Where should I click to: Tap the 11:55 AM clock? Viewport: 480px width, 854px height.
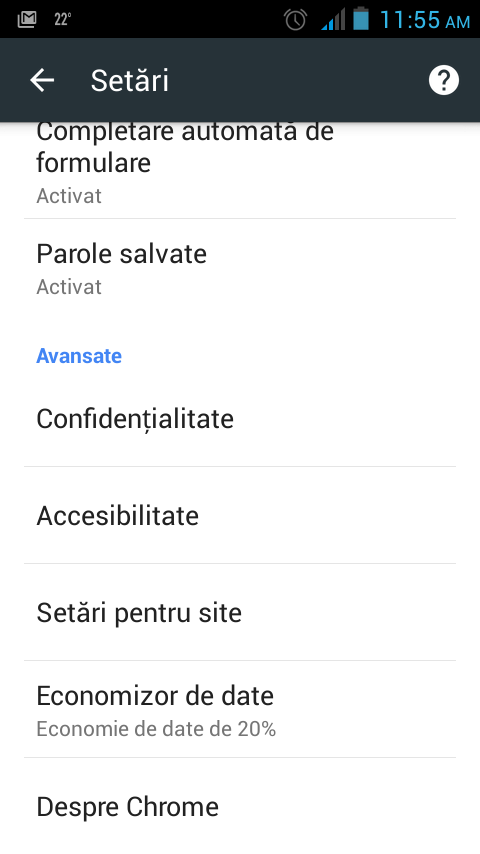tap(424, 20)
